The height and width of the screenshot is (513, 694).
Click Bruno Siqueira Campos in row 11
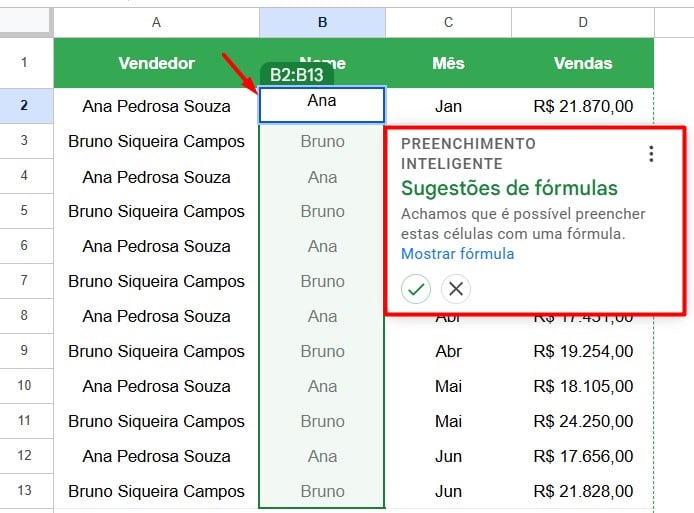(156, 421)
